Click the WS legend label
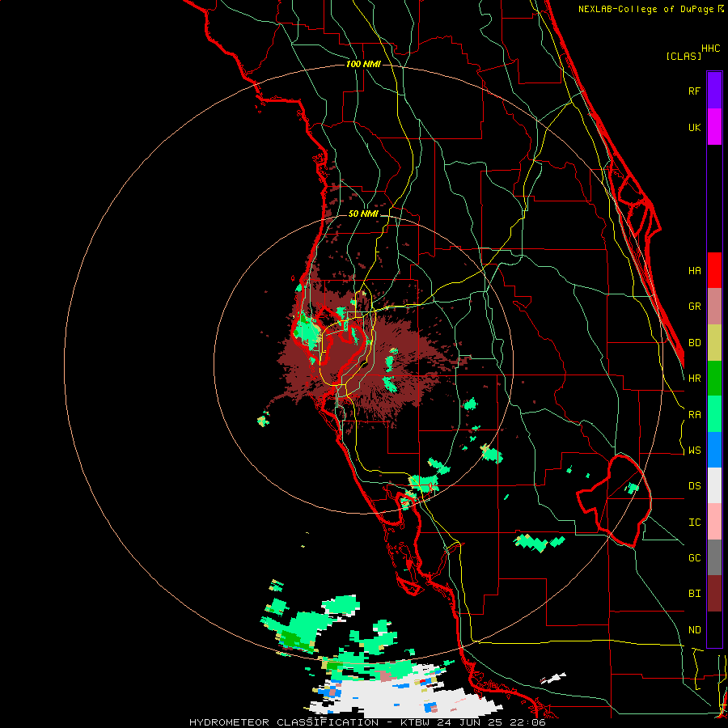This screenshot has width=728, height=728. click(694, 451)
